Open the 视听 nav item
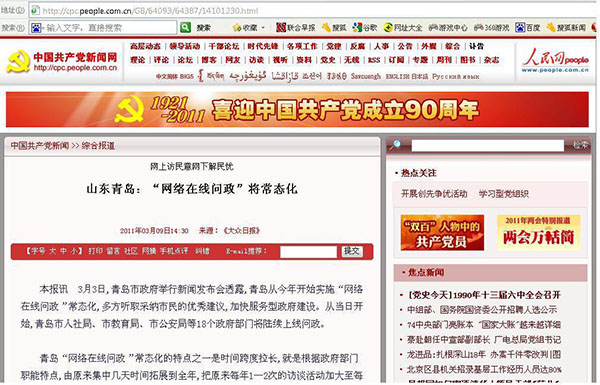Screen dimensions: 600x385 [280, 60]
